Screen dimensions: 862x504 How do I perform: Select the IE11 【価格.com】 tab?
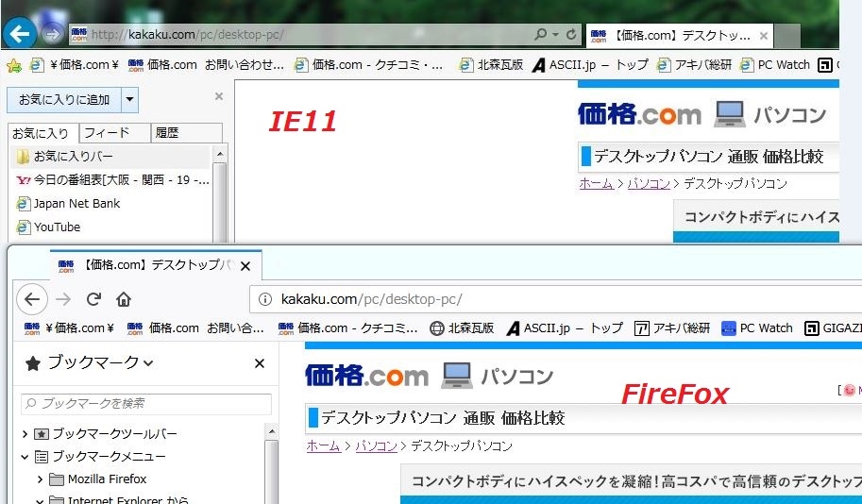[x=679, y=36]
